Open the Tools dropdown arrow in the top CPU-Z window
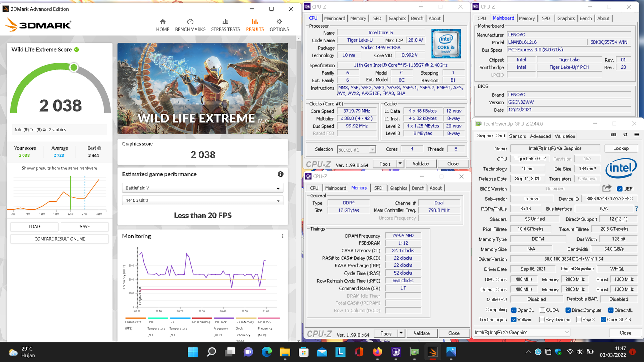 (400, 164)
